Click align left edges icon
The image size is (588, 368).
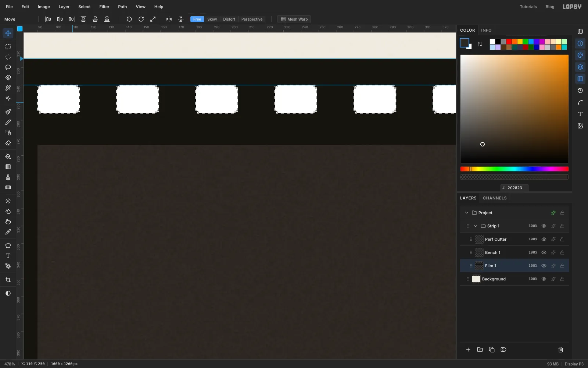pyautogui.click(x=48, y=19)
